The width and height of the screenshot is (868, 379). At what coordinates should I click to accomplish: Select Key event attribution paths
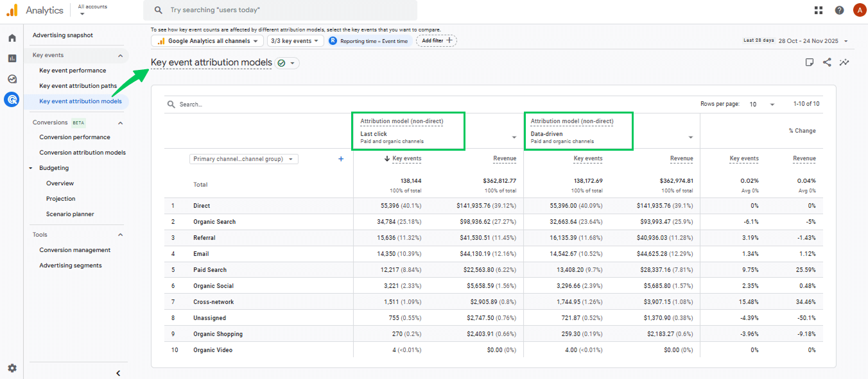point(78,86)
